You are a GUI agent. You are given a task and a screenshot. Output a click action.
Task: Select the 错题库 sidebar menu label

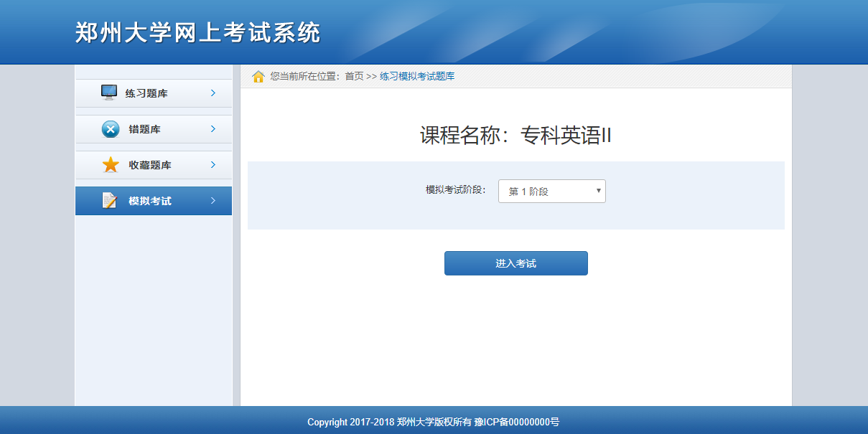pos(144,129)
